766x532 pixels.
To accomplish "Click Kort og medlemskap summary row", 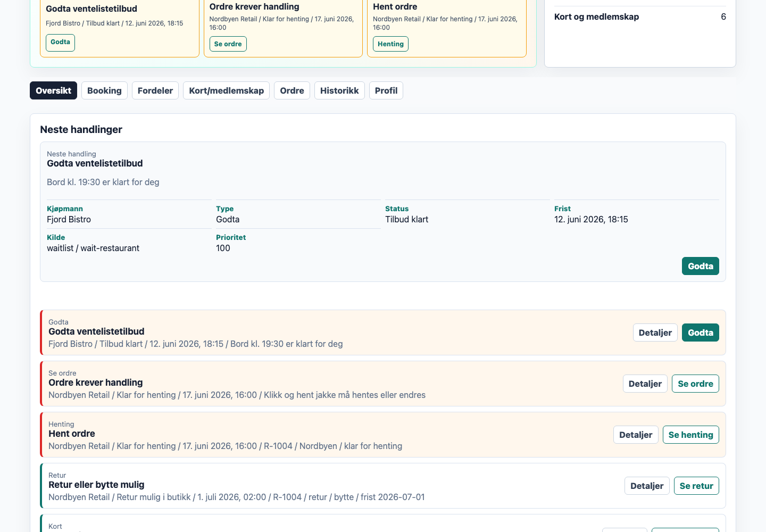I will tap(640, 17).
